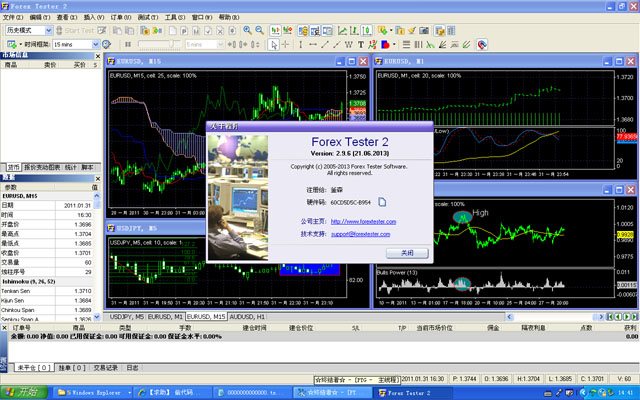This screenshot has height=400, width=640.
Task: Toggle the magnet snap mode
Action: click(x=482, y=44)
